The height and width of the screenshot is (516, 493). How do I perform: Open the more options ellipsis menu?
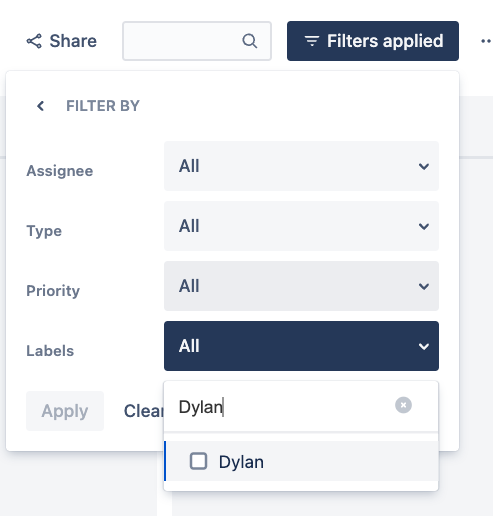486,41
